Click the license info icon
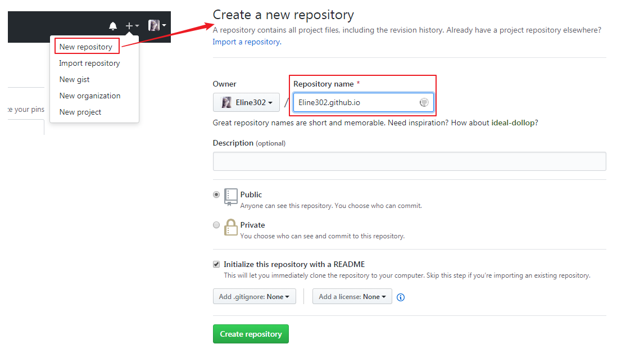Viewport: 644px width, 353px height. [x=401, y=297]
